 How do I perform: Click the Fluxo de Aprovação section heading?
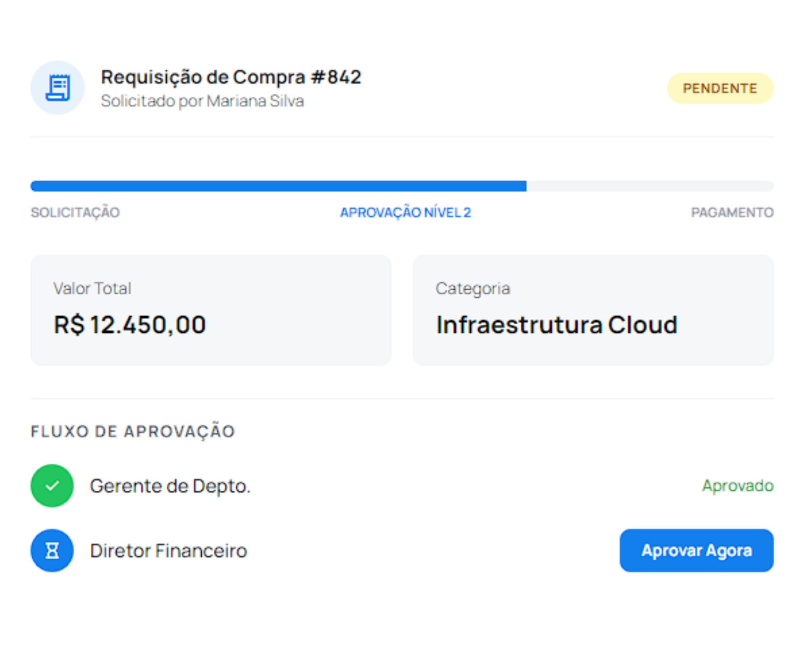tap(133, 431)
